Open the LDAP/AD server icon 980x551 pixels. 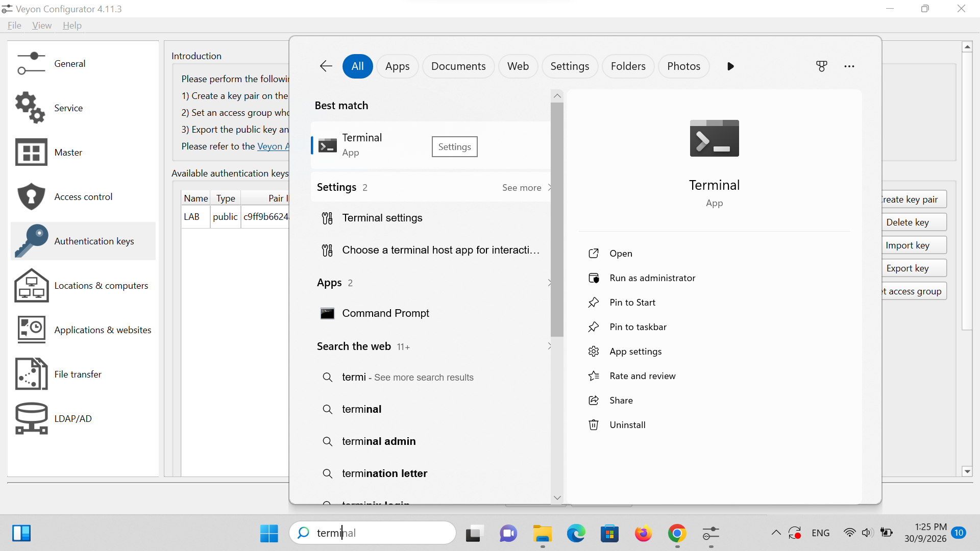pos(31,418)
